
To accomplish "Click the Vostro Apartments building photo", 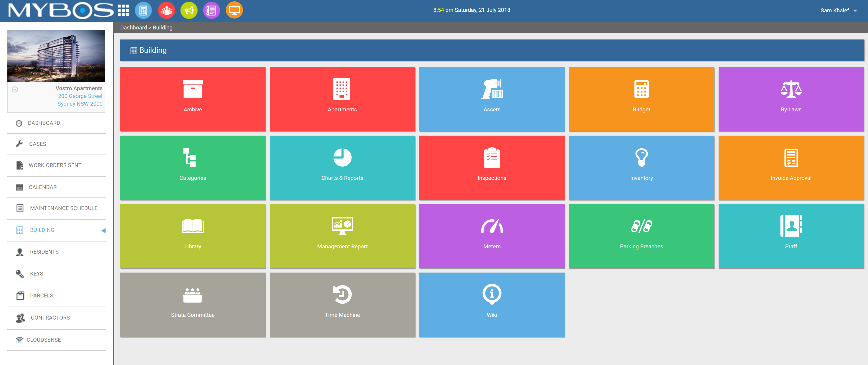I will tap(56, 56).
